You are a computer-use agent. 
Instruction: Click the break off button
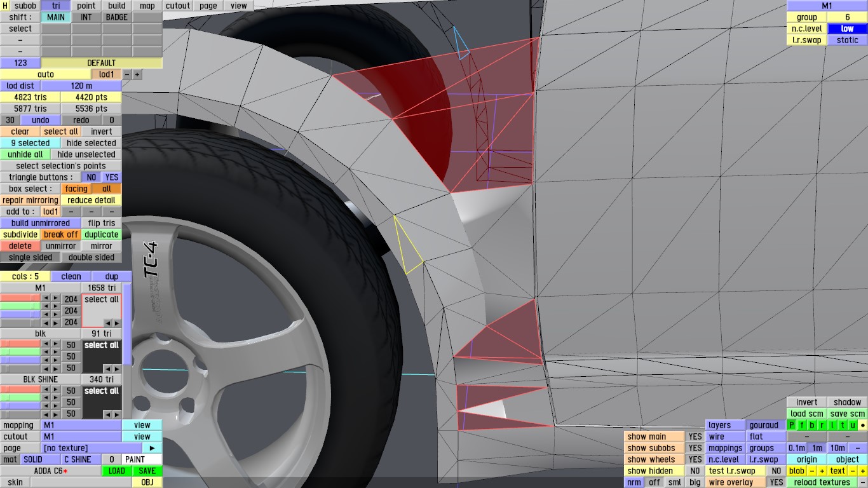[61, 234]
